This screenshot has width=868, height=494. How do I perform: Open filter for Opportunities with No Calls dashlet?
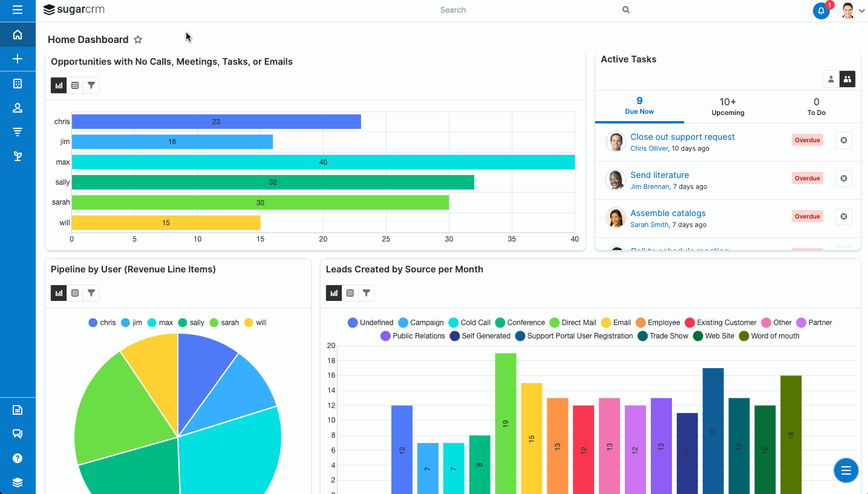click(91, 85)
